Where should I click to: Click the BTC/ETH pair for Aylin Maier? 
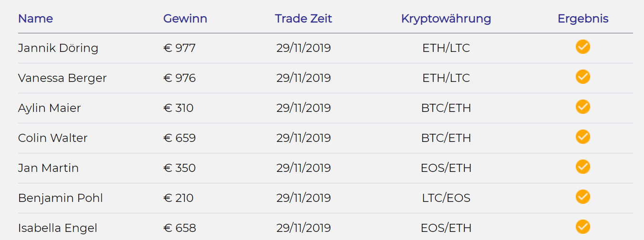point(446,108)
